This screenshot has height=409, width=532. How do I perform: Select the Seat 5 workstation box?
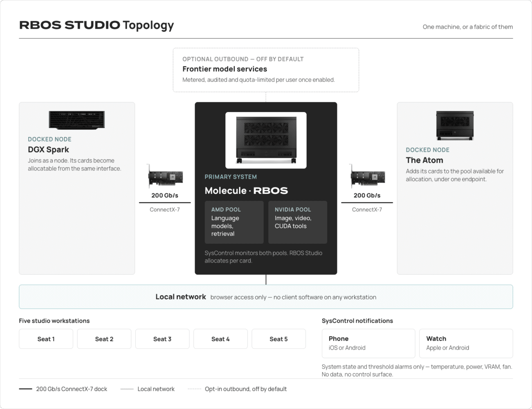tap(278, 339)
